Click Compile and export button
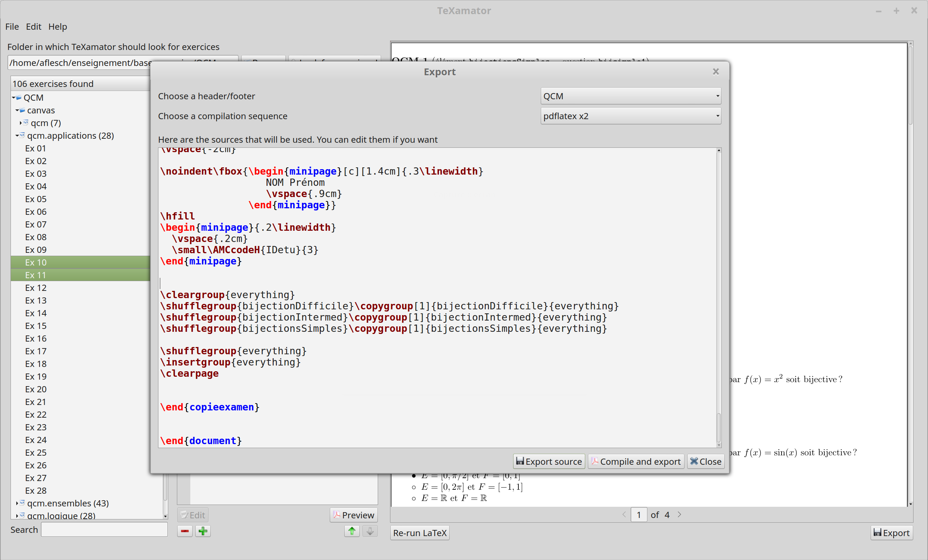The width and height of the screenshot is (928, 560). tap(636, 461)
